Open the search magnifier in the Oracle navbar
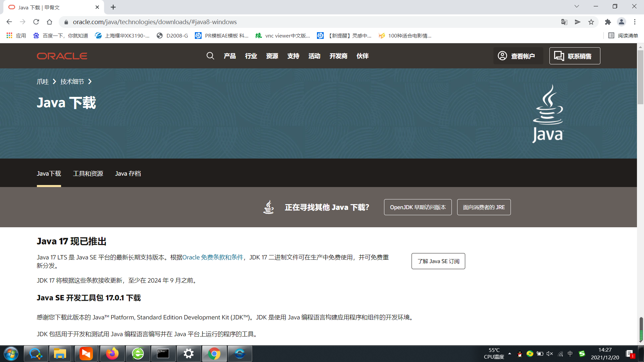 210,56
